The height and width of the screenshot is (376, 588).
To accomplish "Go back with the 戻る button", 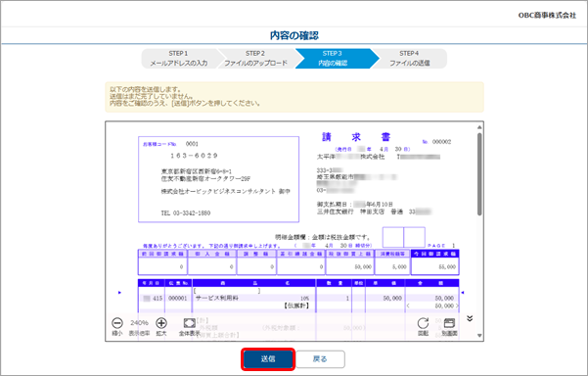I will tap(320, 359).
